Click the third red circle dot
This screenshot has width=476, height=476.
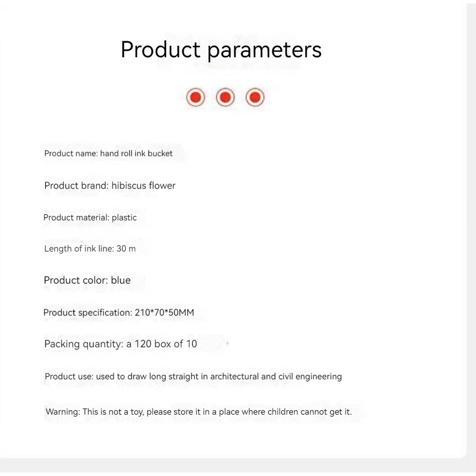click(x=255, y=97)
